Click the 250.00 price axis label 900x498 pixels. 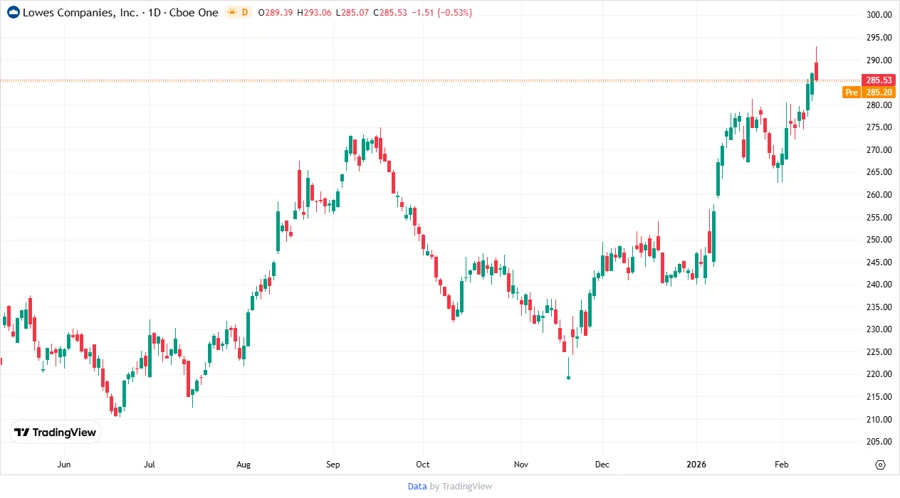tap(879, 240)
